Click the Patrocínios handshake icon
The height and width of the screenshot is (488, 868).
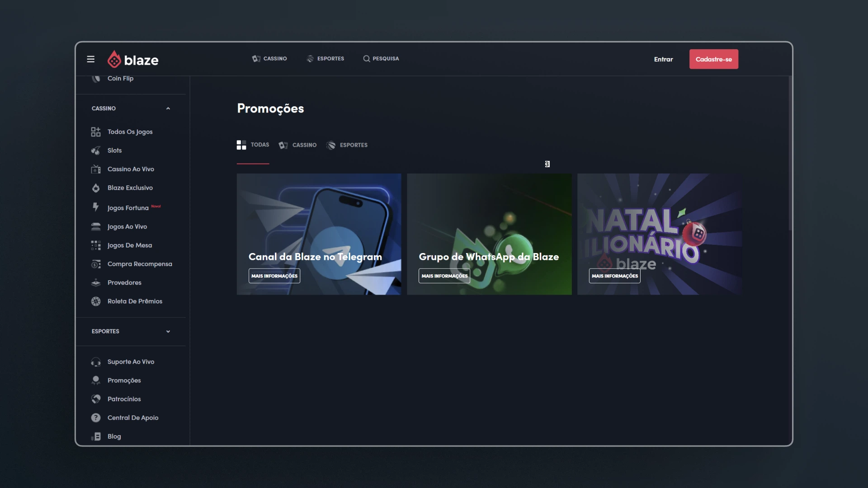point(96,399)
